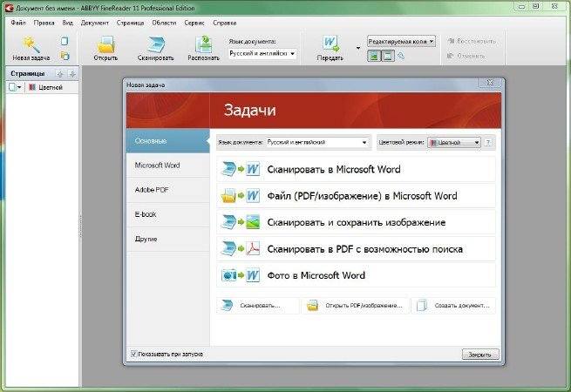Choose Сканировать и сохранить изображение task
The width and height of the screenshot is (571, 392).
coord(356,222)
